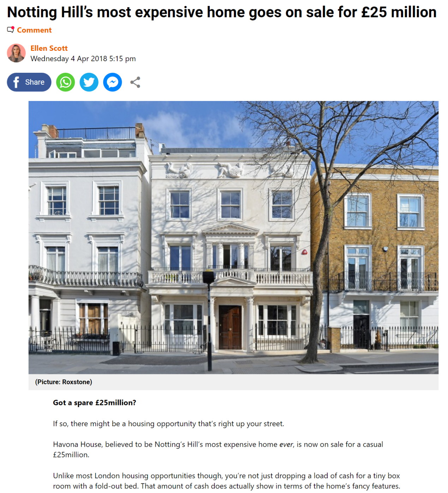
Task: Click the Facebook 'f' logo
Action: tap(16, 82)
